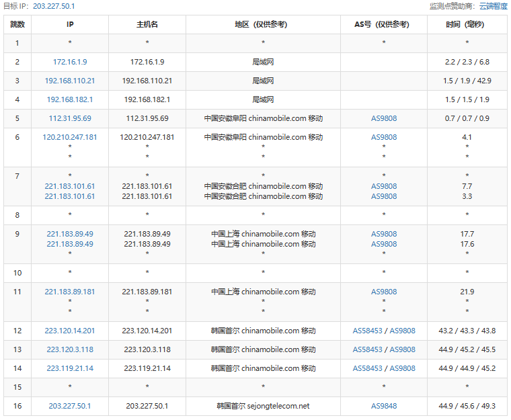Select the hostname cell 172.16.1.9
This screenshot has height=420, width=511.
pos(147,62)
